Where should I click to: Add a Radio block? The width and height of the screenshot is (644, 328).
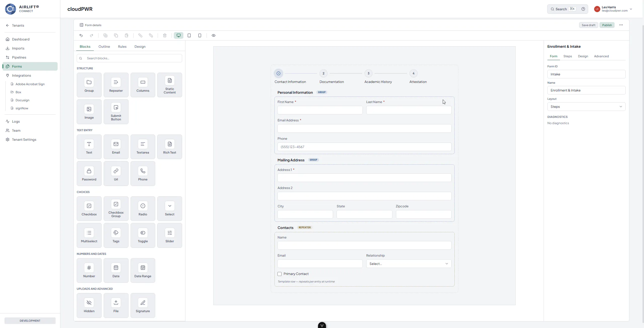(x=143, y=209)
